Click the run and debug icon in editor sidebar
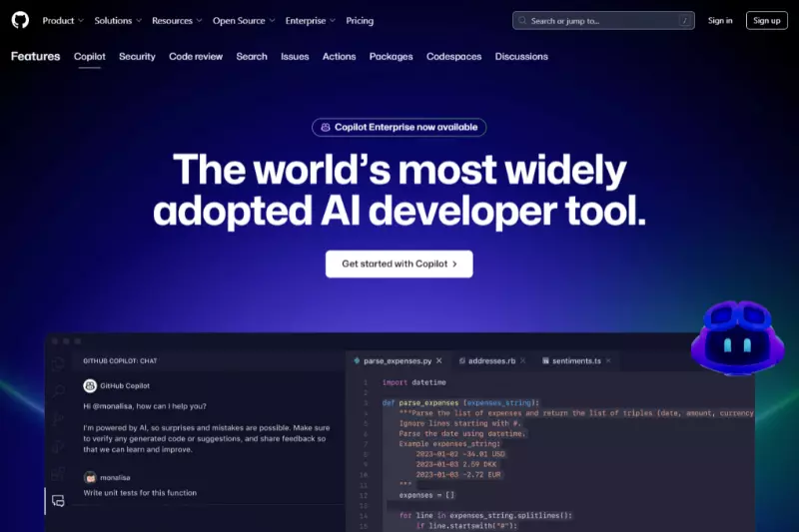The image size is (799, 532). 58,446
